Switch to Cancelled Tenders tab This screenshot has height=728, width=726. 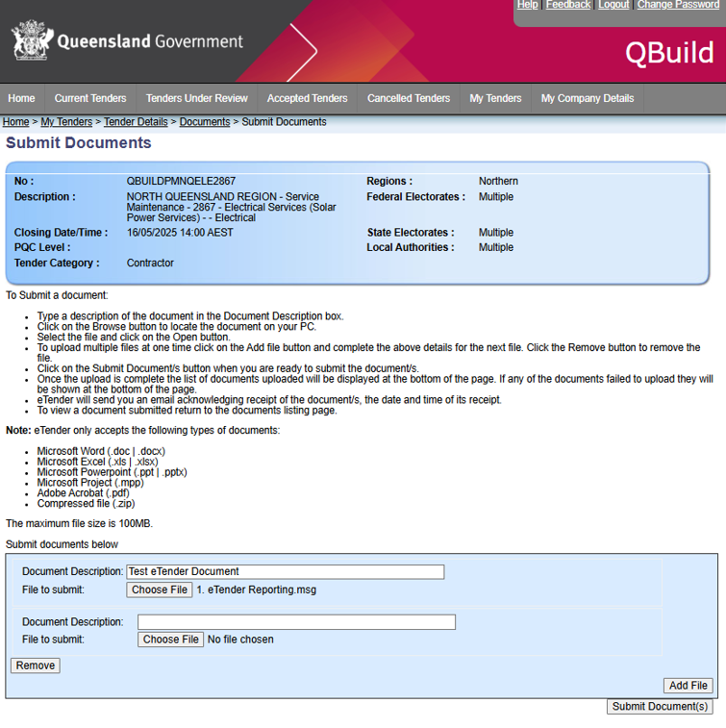(x=409, y=98)
